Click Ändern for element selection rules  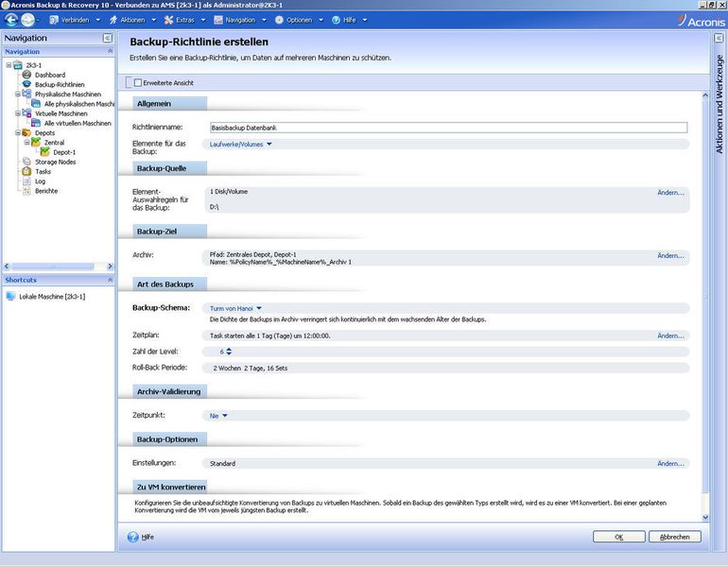click(670, 193)
